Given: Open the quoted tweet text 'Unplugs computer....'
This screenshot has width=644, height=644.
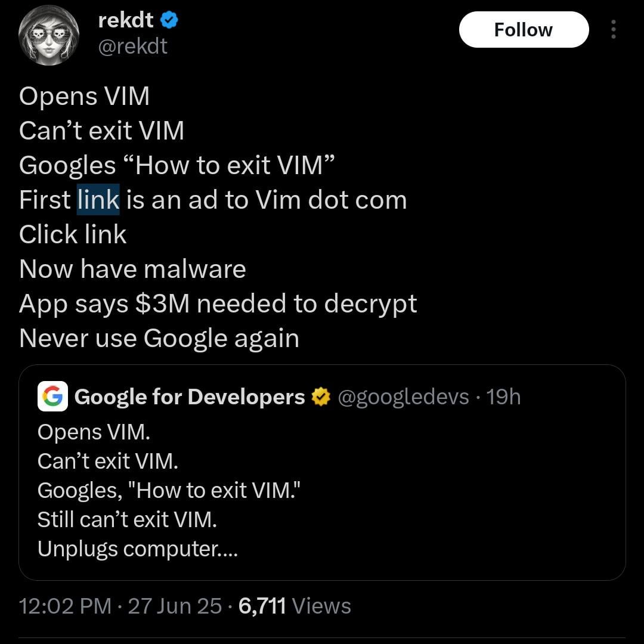Looking at the screenshot, I should [x=138, y=549].
